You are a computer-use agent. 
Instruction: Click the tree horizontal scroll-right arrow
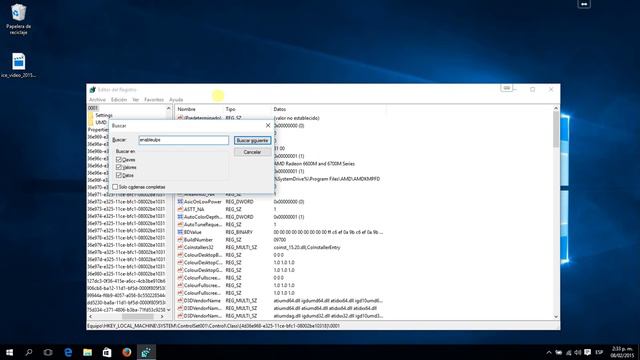coord(162,317)
